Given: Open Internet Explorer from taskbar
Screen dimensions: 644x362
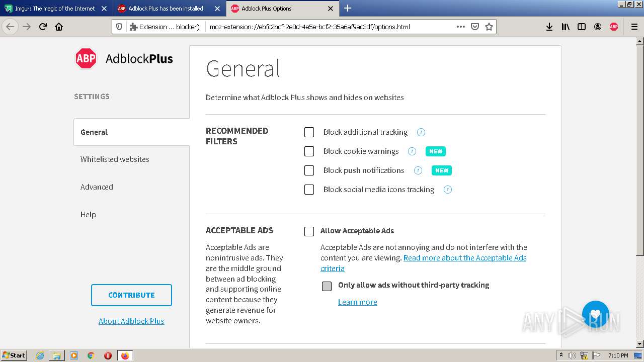Looking at the screenshot, I should pyautogui.click(x=40, y=355).
